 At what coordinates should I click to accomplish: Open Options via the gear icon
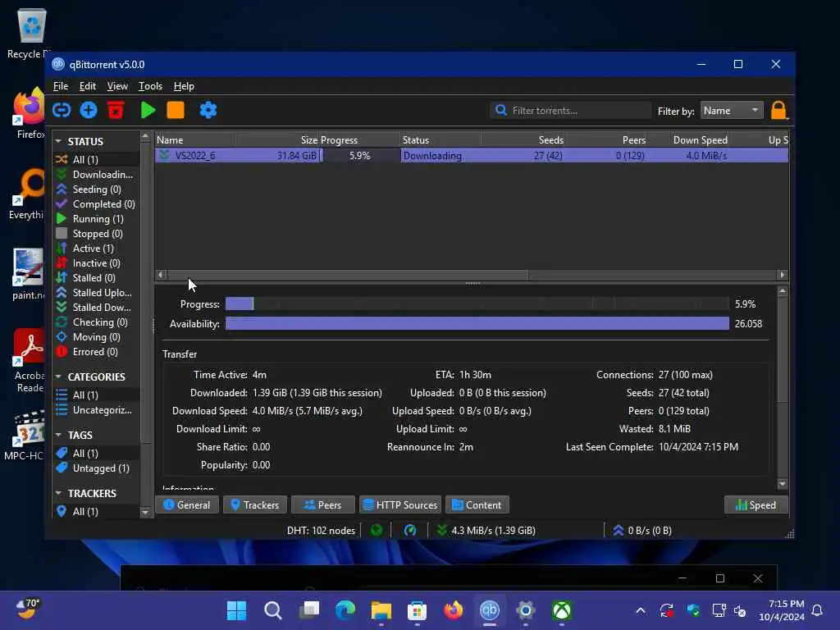pyautogui.click(x=208, y=111)
